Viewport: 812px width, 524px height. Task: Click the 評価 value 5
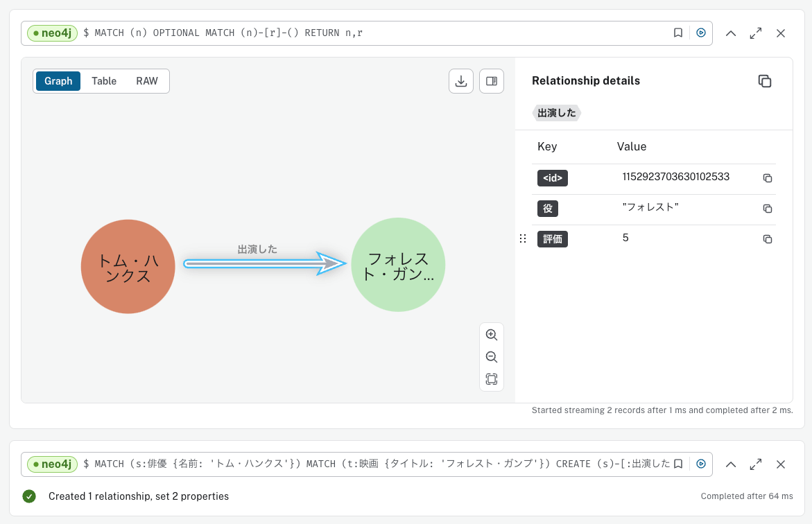625,238
